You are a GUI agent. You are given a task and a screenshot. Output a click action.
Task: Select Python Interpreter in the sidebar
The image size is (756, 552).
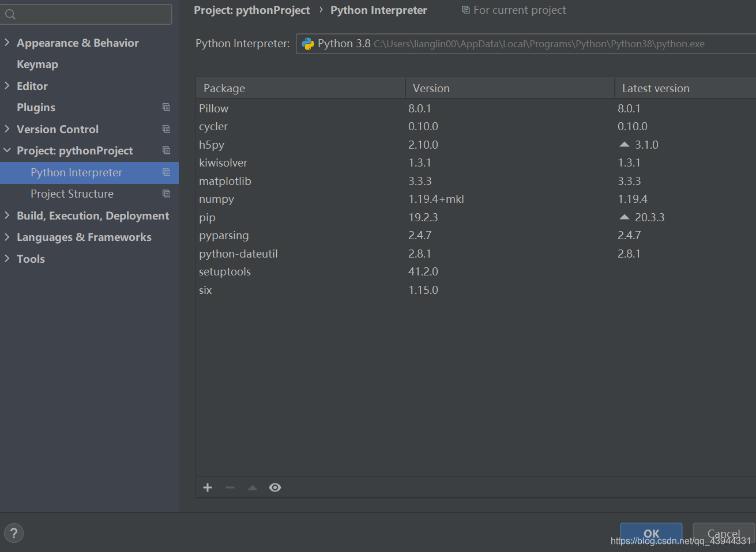pos(89,172)
